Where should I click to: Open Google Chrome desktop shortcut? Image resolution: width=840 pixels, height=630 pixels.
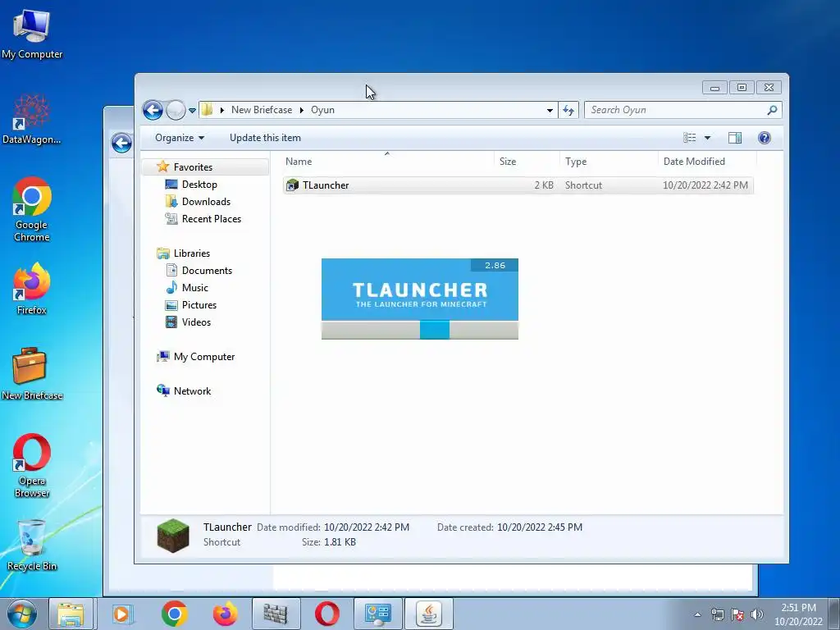pyautogui.click(x=32, y=209)
